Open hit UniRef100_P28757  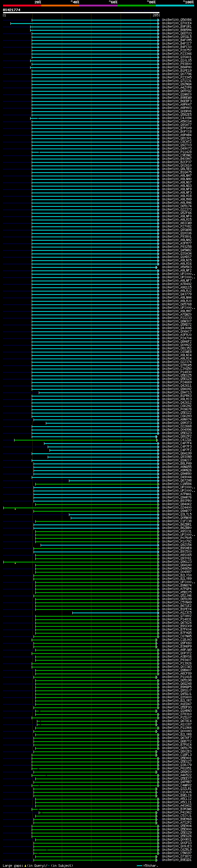(x=176, y=50)
